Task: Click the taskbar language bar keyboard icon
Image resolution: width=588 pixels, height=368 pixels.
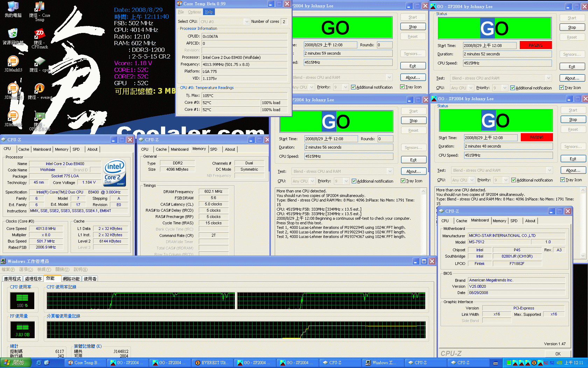Action: point(496,363)
